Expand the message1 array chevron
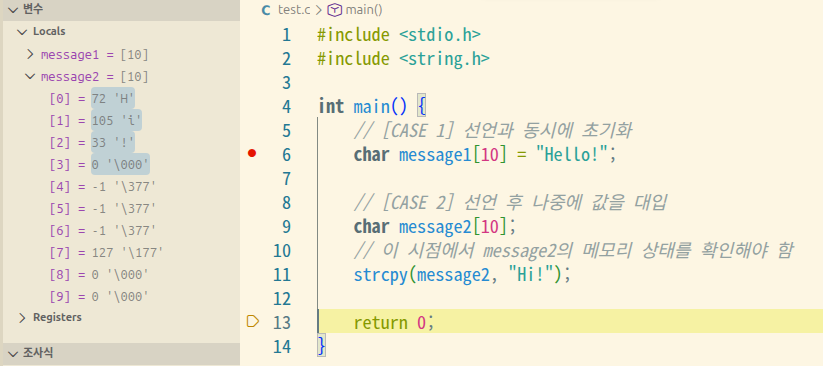823x366 pixels. (x=30, y=54)
